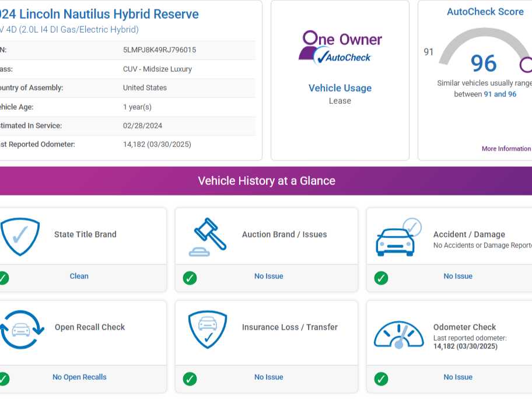
Task: Click the United States assembly value
Action: click(x=145, y=87)
